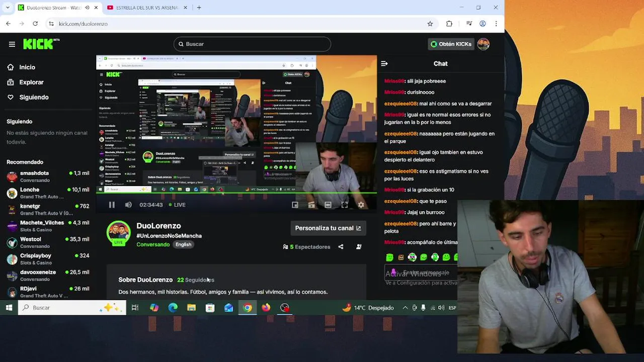Open the user profile avatar menu
The image size is (644, 362).
coord(484,44)
